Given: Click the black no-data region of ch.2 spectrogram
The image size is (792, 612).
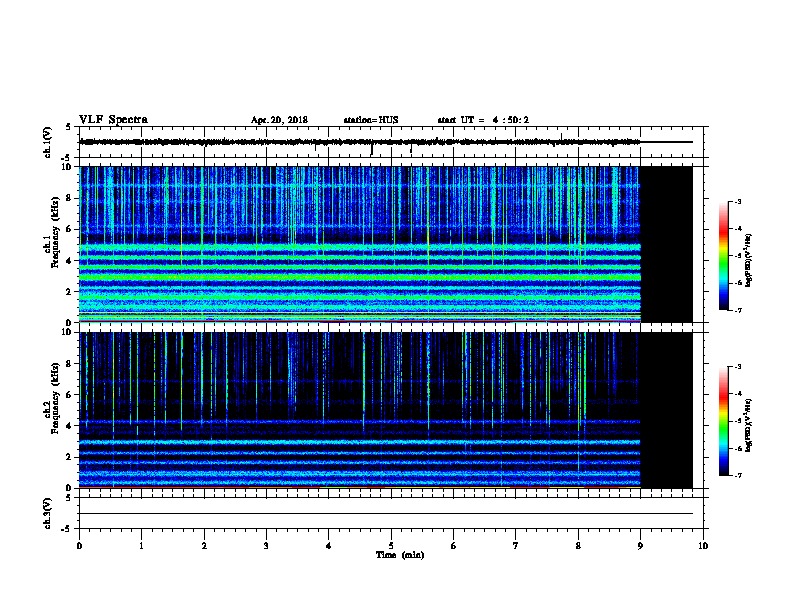Looking at the screenshot, I should pyautogui.click(x=666, y=410).
